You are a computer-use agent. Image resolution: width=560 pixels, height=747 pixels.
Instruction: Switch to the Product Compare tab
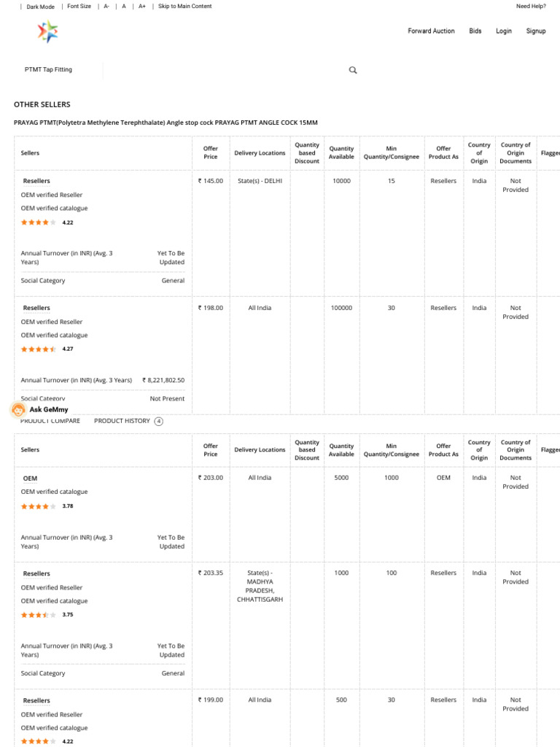click(50, 421)
